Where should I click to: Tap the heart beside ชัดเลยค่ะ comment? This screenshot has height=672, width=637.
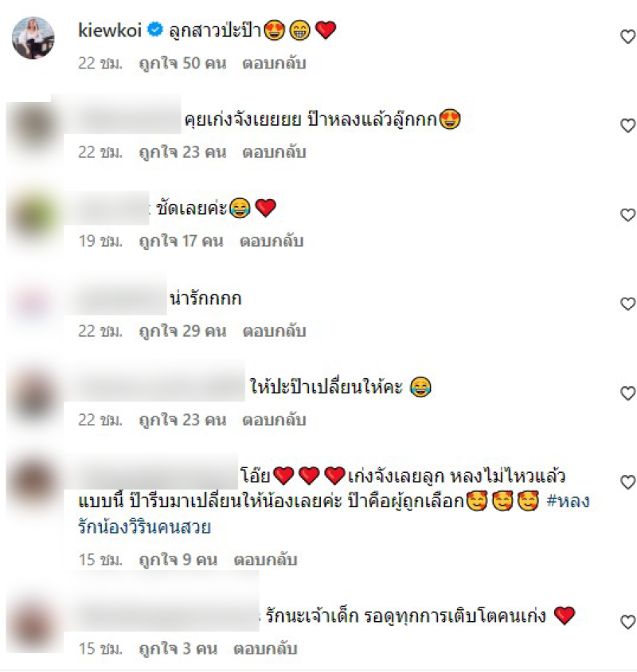coord(627,215)
